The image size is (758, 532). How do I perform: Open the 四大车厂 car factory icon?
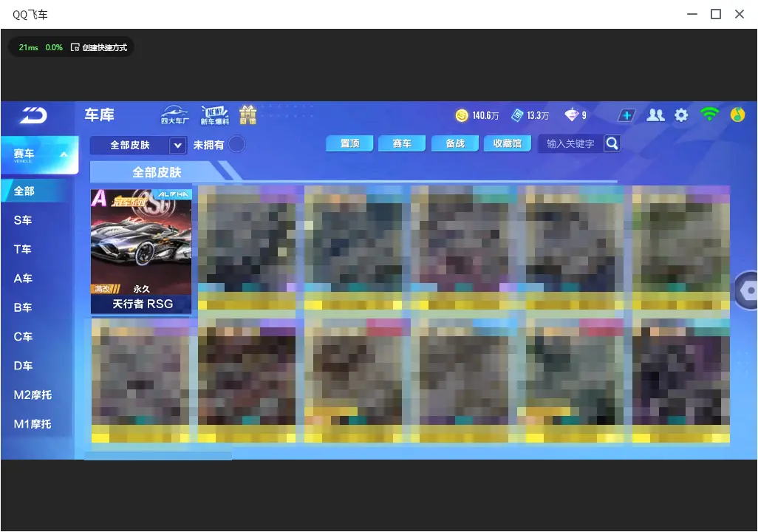(x=175, y=115)
